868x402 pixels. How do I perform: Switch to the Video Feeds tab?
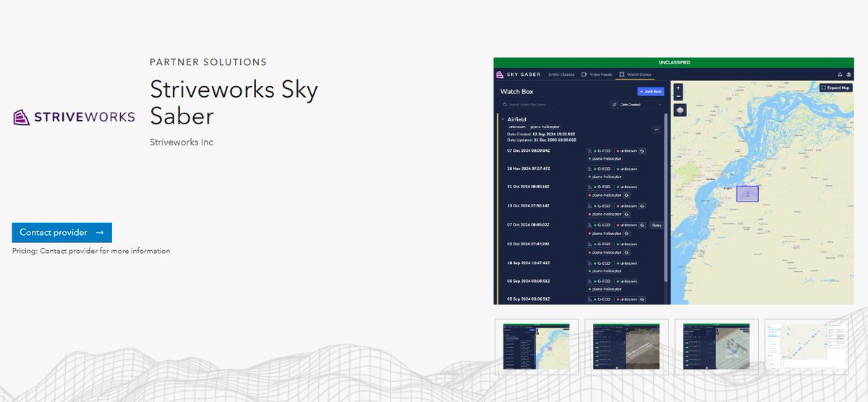coord(597,74)
